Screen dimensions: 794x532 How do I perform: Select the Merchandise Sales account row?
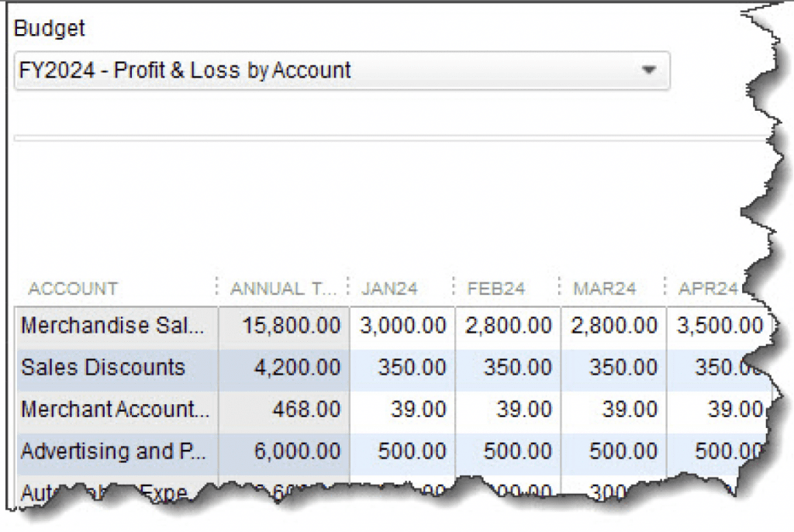click(113, 326)
